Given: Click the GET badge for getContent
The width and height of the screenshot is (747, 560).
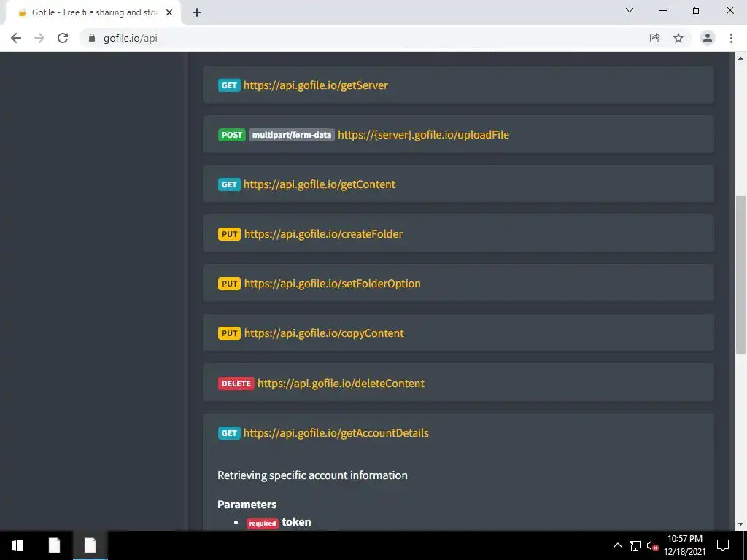Looking at the screenshot, I should (x=229, y=184).
